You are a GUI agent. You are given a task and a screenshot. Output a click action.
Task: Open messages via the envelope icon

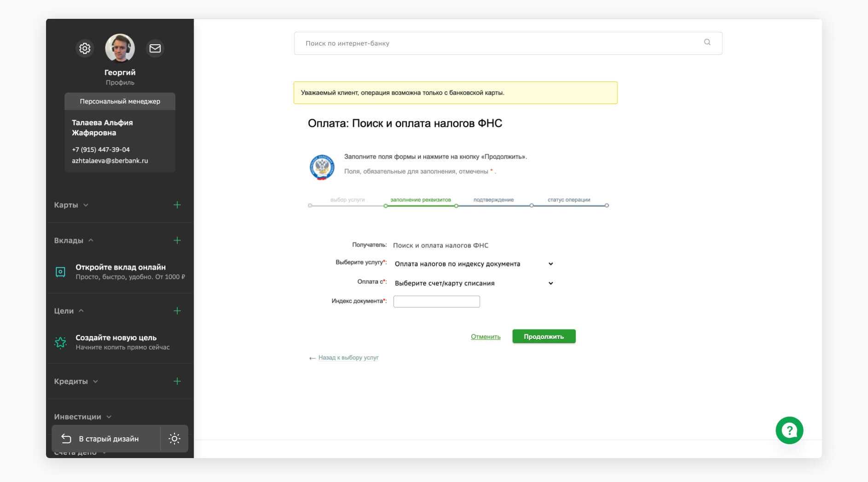155,48
